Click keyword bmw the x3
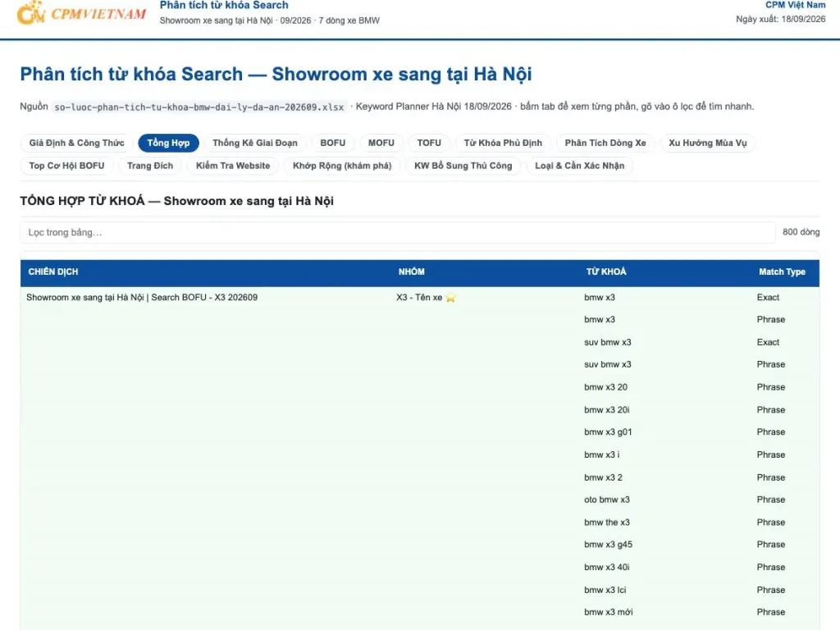The width and height of the screenshot is (840, 630). click(x=607, y=523)
